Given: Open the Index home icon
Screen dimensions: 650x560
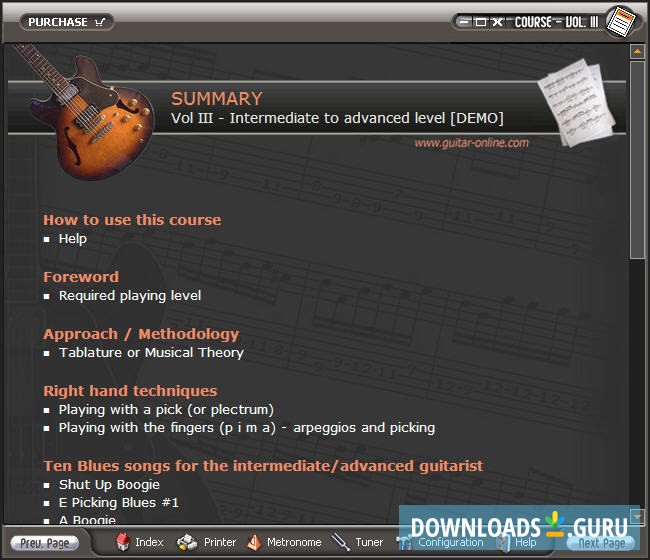Looking at the screenshot, I should pos(139,542).
